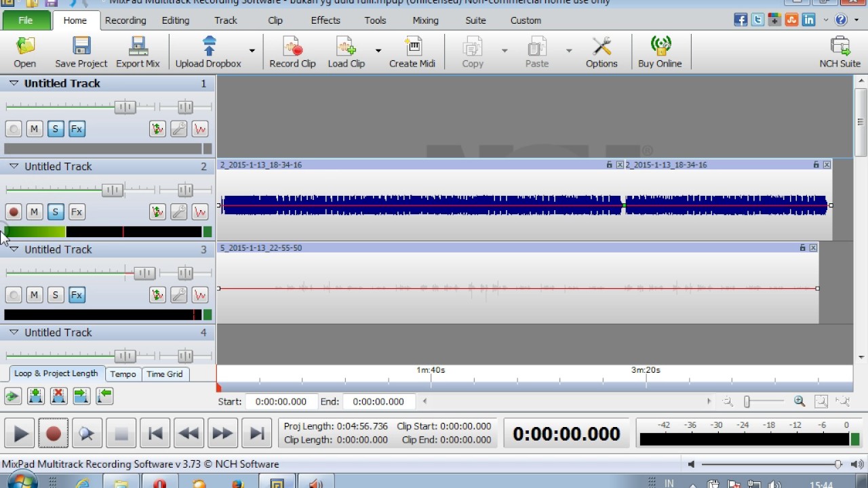The width and height of the screenshot is (868, 488).
Task: Switch to the Mixing ribbon tab
Action: [x=425, y=20]
